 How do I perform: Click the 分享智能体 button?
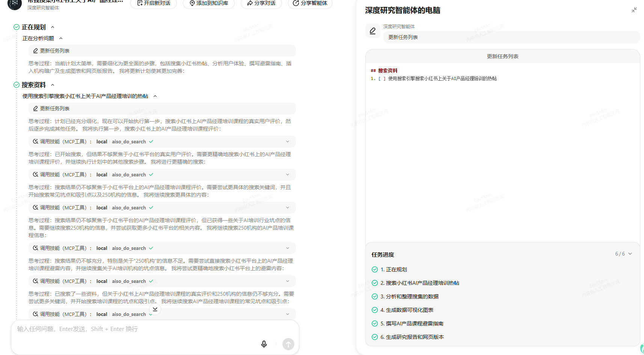point(310,3)
